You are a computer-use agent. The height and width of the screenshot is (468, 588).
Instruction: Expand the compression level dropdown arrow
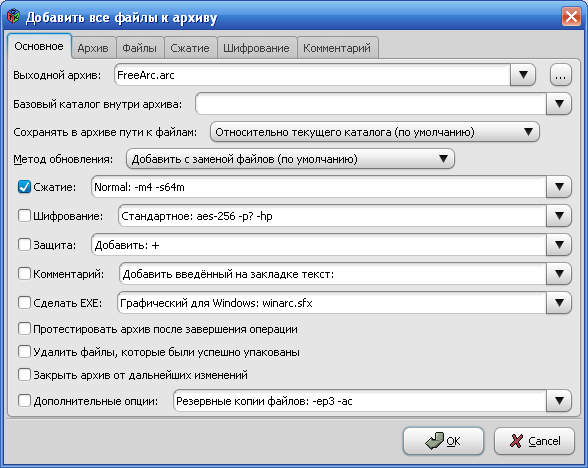point(559,187)
